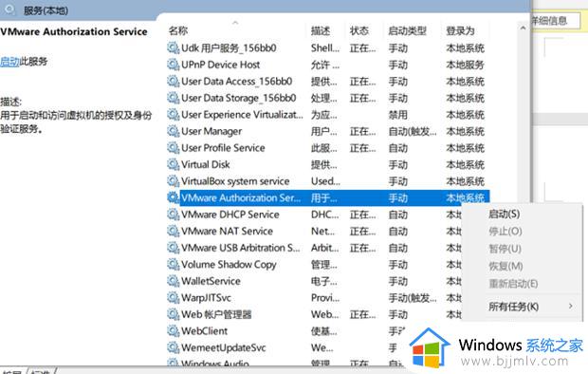This screenshot has width=588, height=374.
Task: Click the gear icon of VirtualBox system service
Action: (x=173, y=181)
